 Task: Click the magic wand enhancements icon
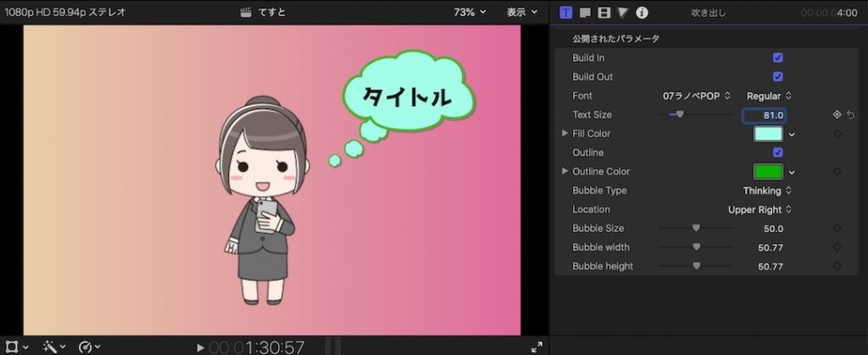50,347
